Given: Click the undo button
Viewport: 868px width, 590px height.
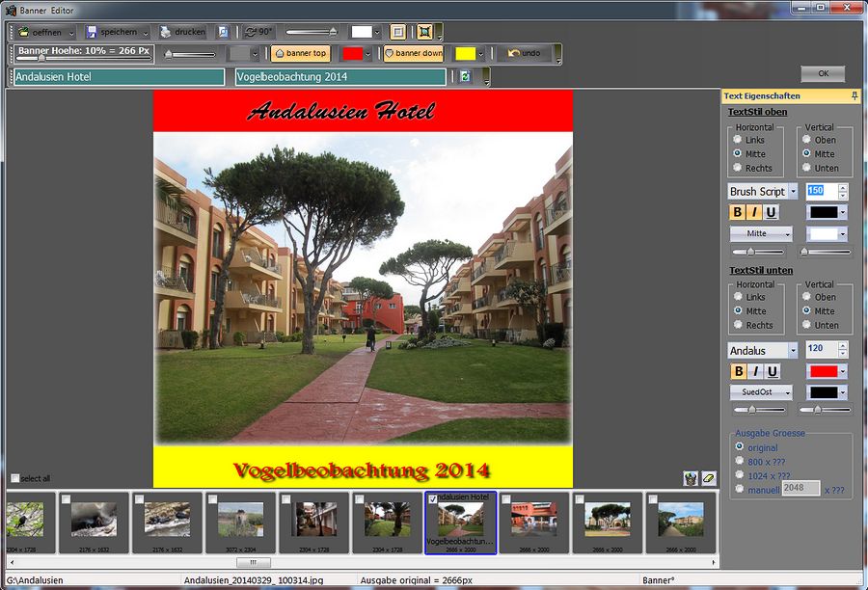Looking at the screenshot, I should click(523, 54).
